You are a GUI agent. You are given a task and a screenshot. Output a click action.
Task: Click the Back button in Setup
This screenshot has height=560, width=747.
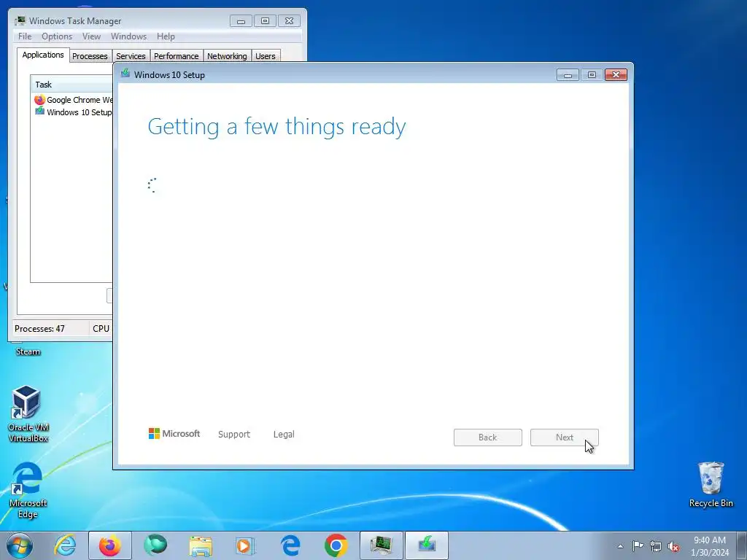tap(488, 437)
